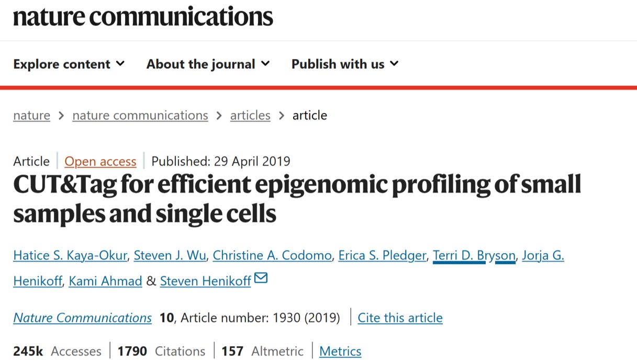This screenshot has height=364, width=637.
Task: Open the About the journal menu
Action: (x=208, y=64)
